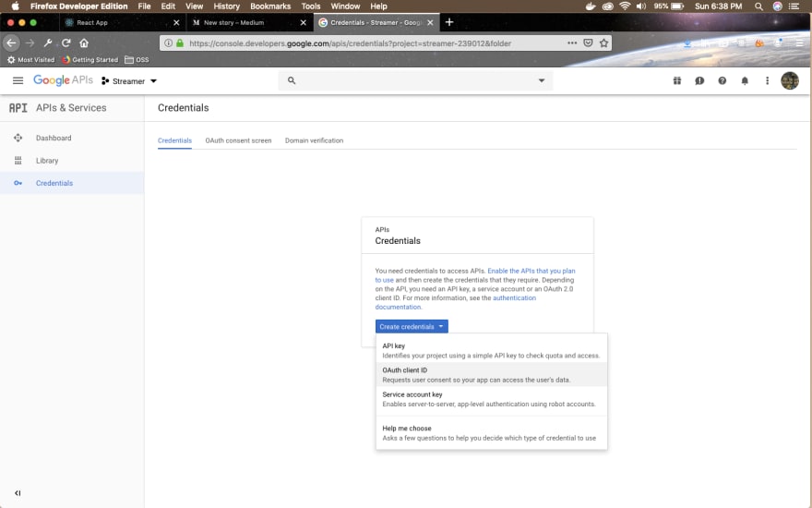The image size is (812, 508).
Task: Go back with the browser back arrow
Action: coord(11,43)
